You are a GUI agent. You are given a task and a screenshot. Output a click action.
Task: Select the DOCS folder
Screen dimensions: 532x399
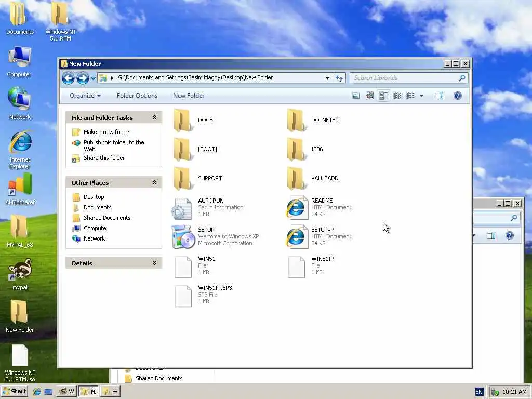coord(193,120)
